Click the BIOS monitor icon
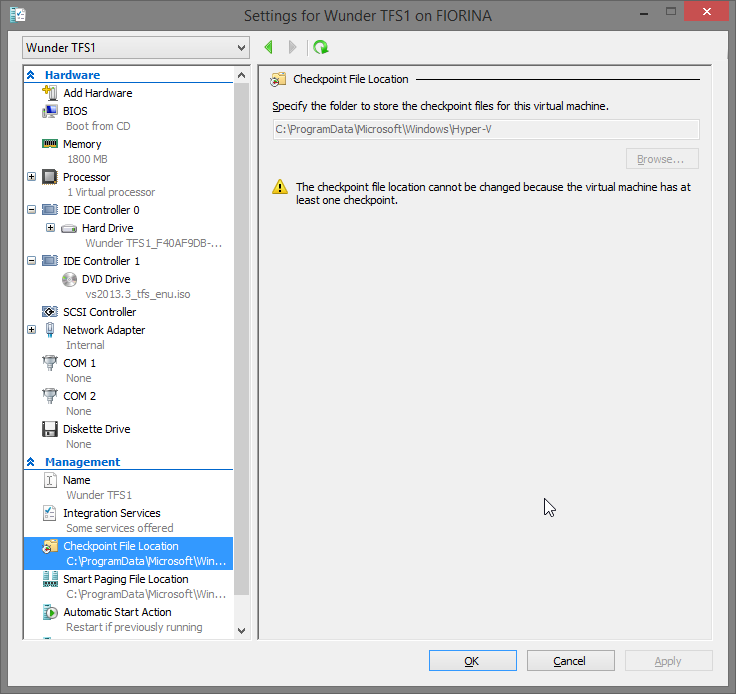This screenshot has width=736, height=694. tap(50, 111)
